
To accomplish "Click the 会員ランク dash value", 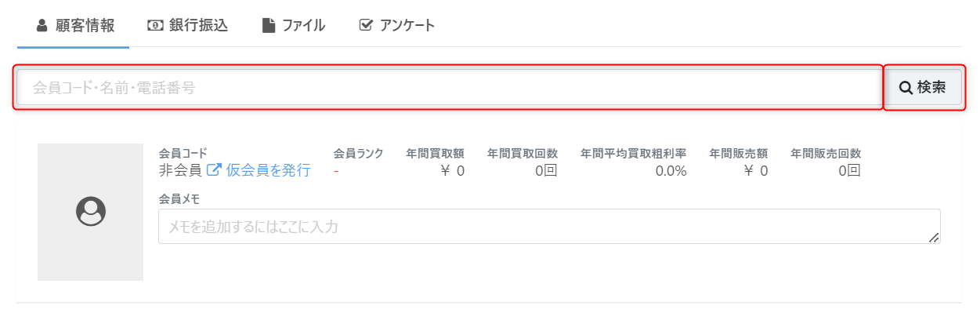I will coord(336,170).
